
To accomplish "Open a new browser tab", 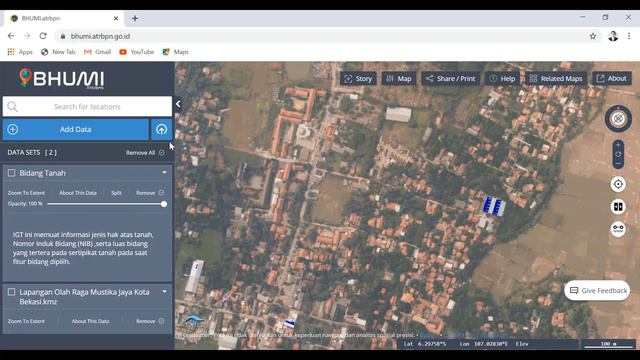I will 135,18.
